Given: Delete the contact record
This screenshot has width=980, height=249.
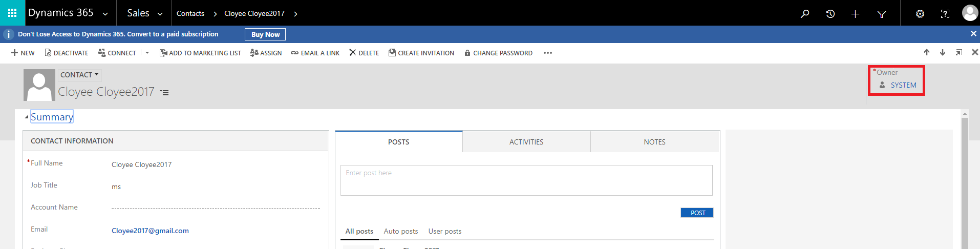Looking at the screenshot, I should click(x=364, y=53).
